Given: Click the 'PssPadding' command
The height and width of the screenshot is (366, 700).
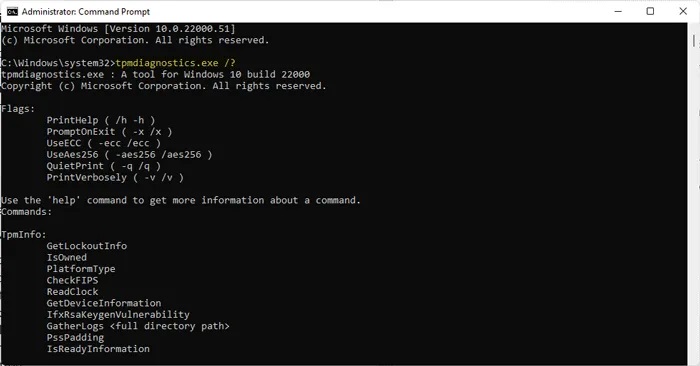Looking at the screenshot, I should (75, 337).
